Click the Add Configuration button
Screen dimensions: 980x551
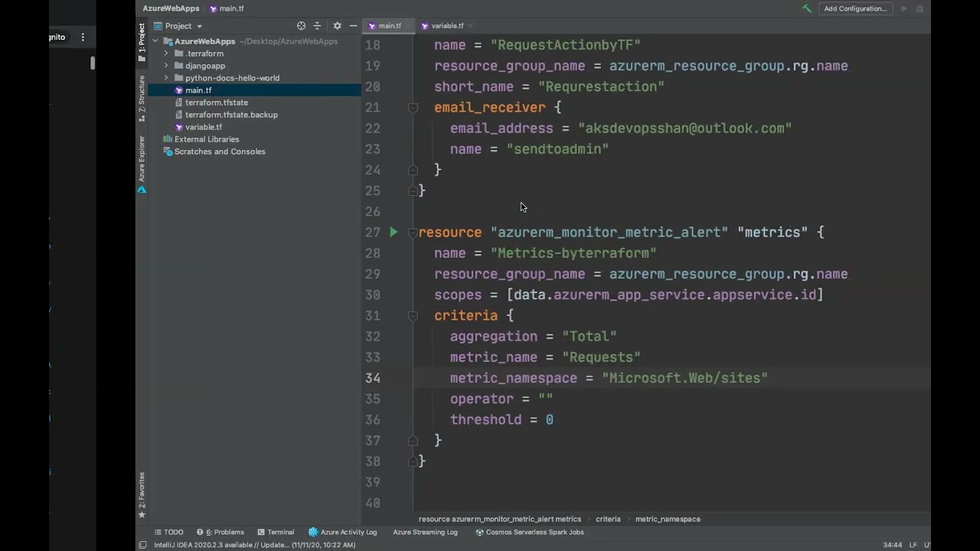855,8
